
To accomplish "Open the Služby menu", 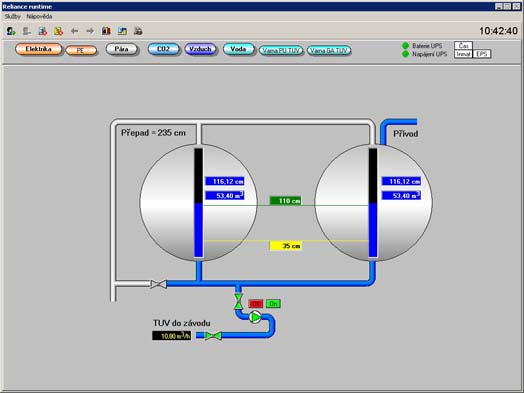I will click(12, 16).
